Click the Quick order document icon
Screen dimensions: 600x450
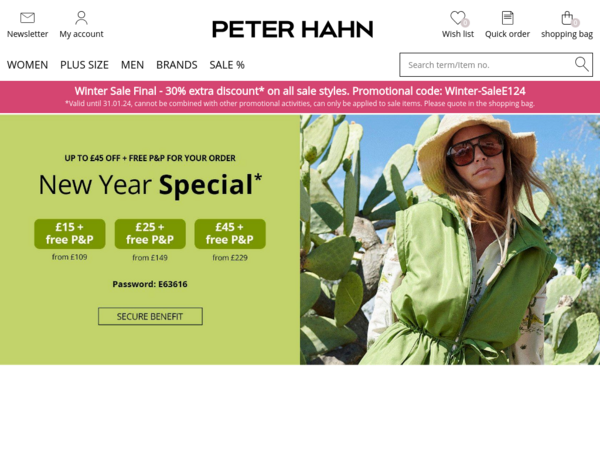tap(507, 18)
